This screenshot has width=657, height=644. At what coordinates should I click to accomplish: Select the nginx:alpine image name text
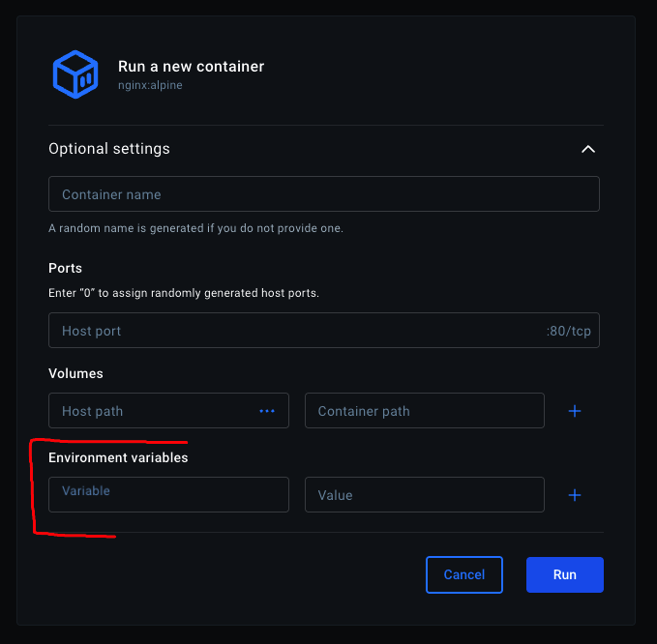click(x=150, y=85)
